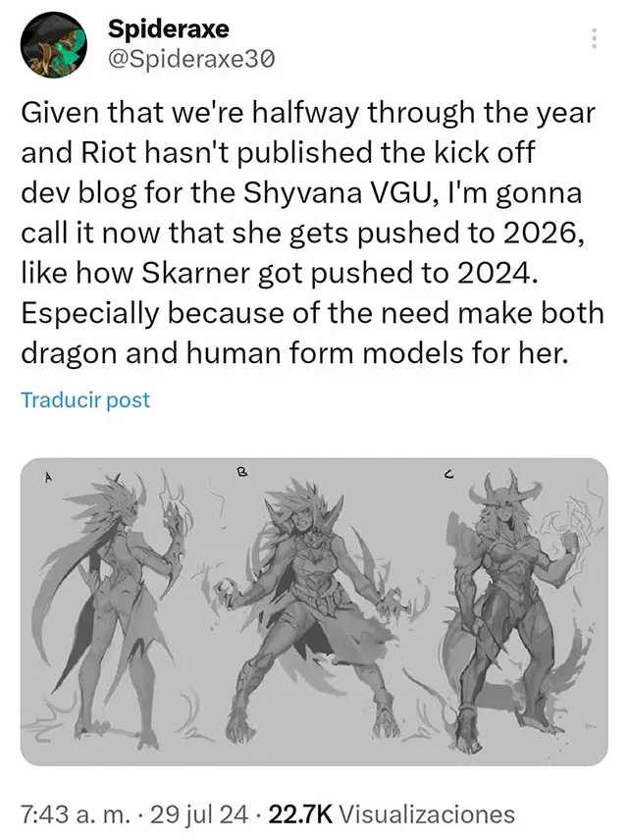Click the letter B label in image
The height and width of the screenshot is (840, 628).
tap(241, 473)
